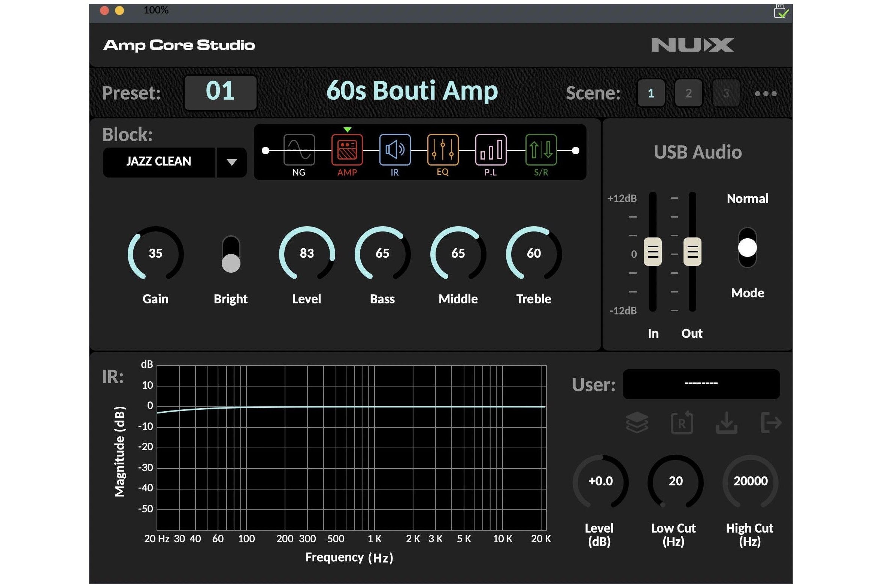882x588 pixels.
Task: Click the IR library stack icon
Action: click(637, 422)
